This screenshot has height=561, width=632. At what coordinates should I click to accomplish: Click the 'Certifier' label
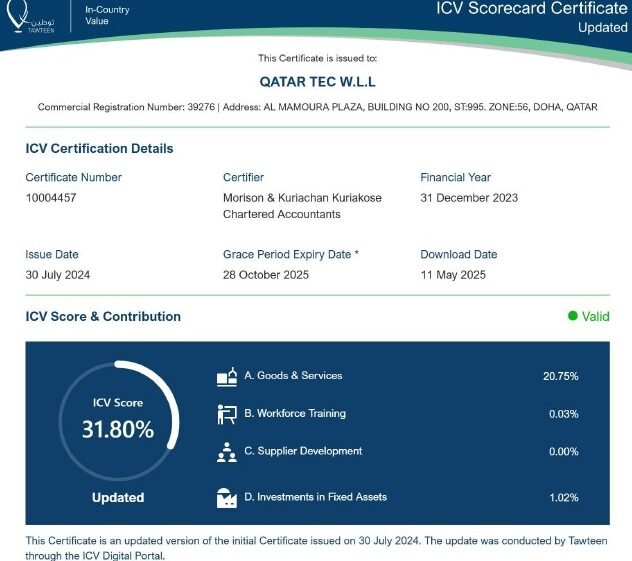click(243, 177)
